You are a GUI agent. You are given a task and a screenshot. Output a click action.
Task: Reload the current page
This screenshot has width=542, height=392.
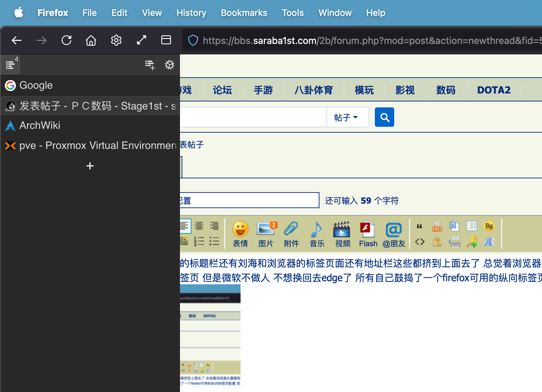click(x=66, y=40)
